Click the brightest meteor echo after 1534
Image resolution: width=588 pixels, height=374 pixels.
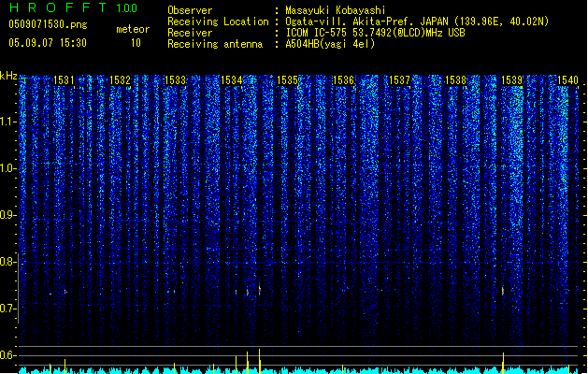(260, 290)
